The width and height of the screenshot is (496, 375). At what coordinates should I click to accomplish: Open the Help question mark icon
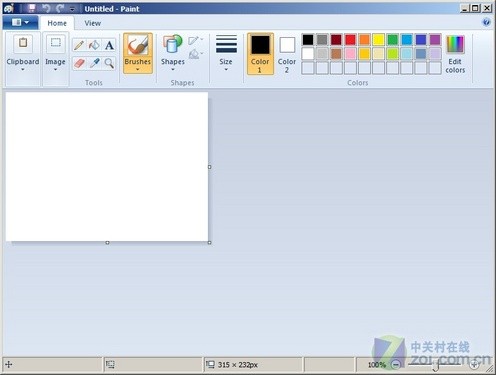[486, 22]
